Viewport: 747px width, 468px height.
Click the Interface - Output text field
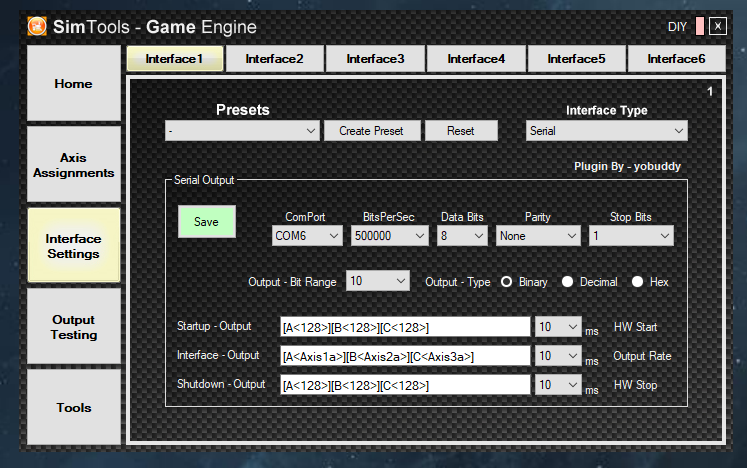405,356
